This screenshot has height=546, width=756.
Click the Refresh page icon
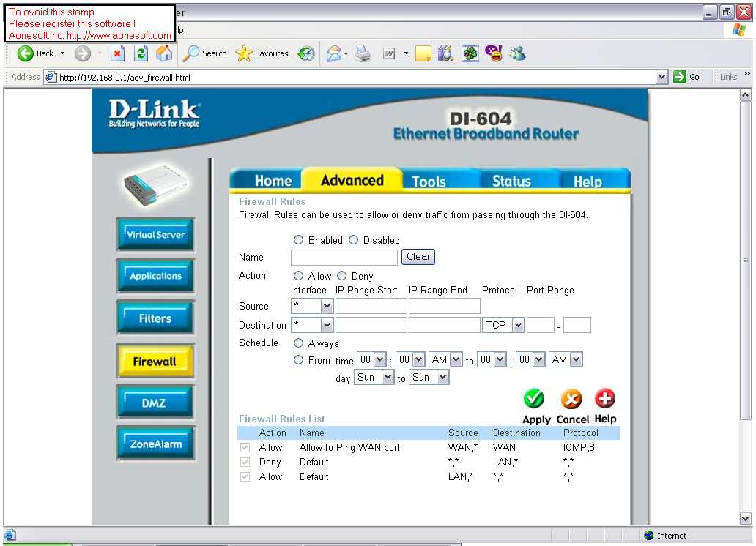point(141,53)
